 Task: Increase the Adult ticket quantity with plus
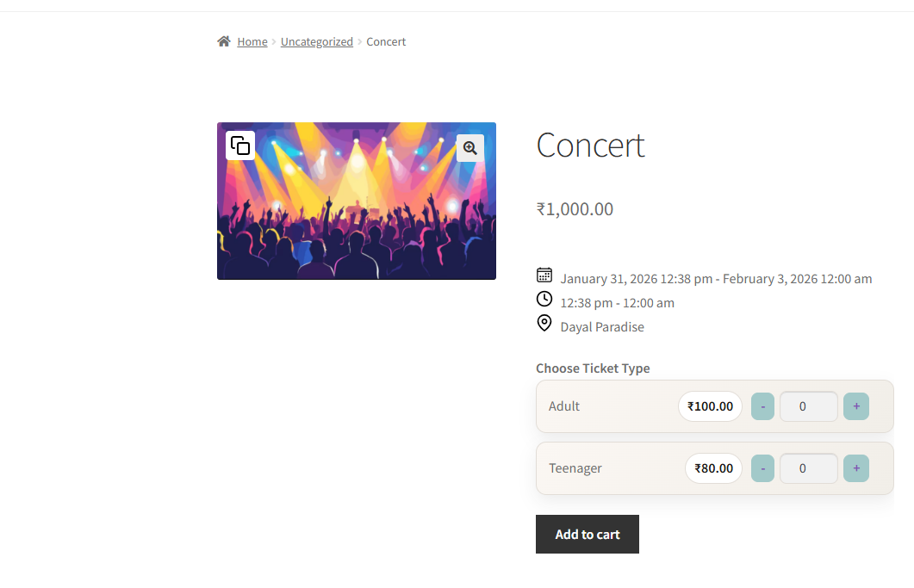pos(855,405)
